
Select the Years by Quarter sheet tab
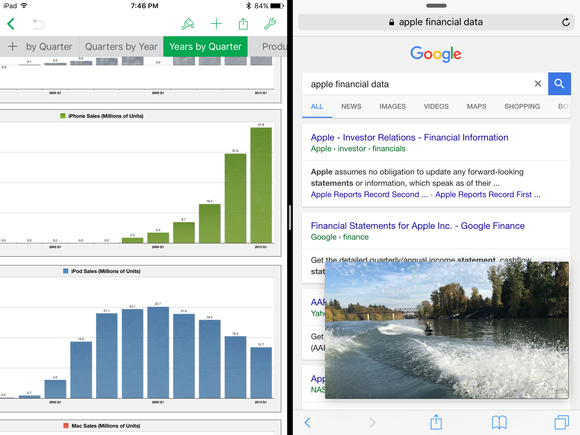point(205,47)
